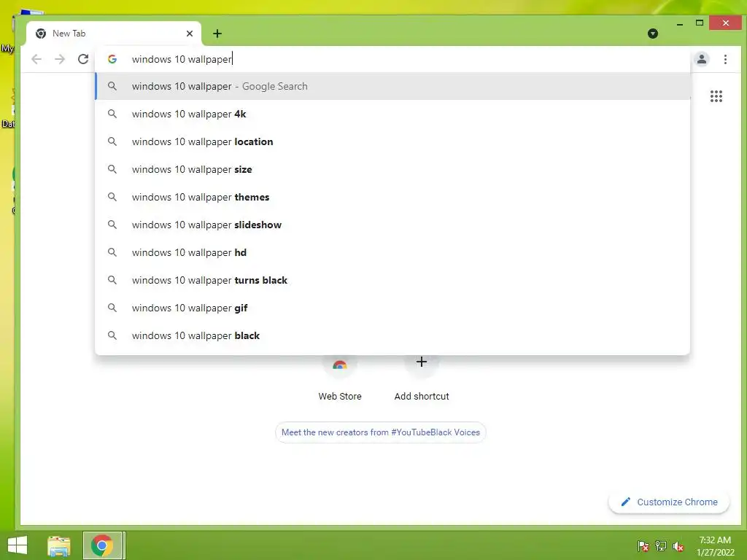Click the network tray icon

click(x=661, y=546)
